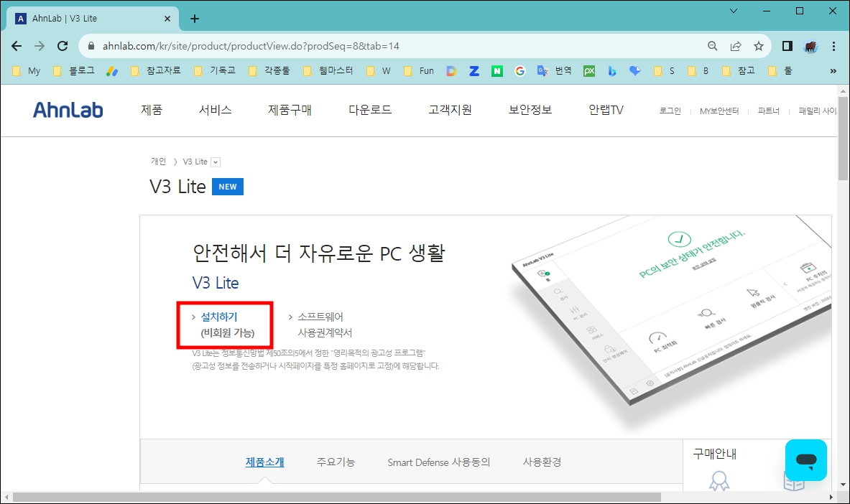This screenshot has width=850, height=504.
Task: Close the AhnLab V3 Lite tab
Action: click(x=167, y=19)
